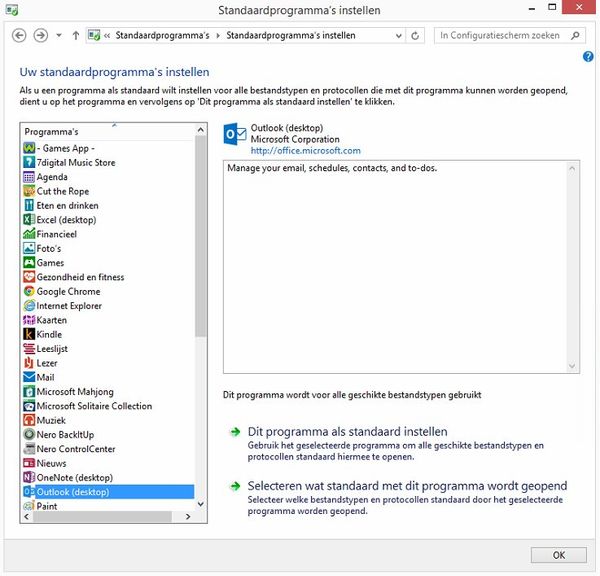
Task: Click the Standaardprogramma's breadcrumb
Action: point(162,36)
